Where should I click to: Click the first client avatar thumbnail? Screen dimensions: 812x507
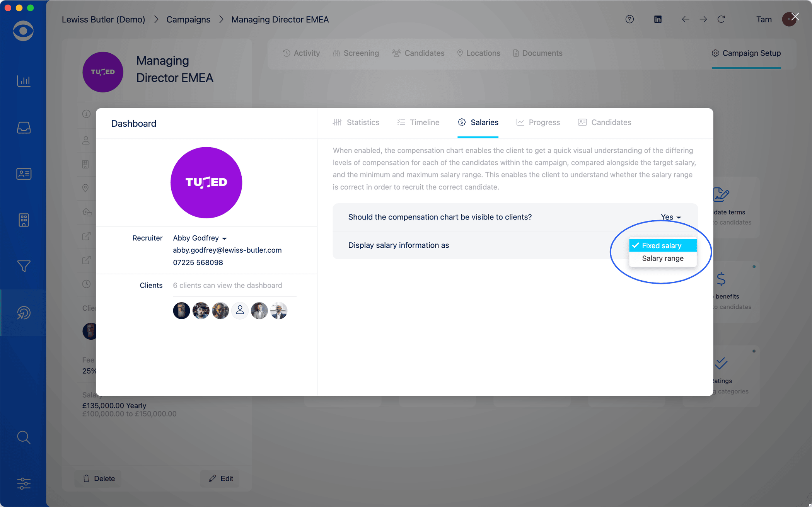pyautogui.click(x=181, y=310)
